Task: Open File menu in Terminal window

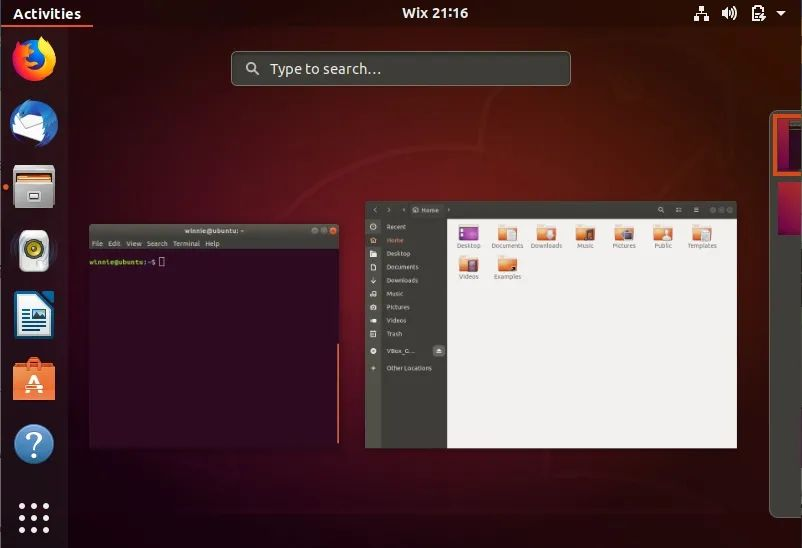Action: 97,244
